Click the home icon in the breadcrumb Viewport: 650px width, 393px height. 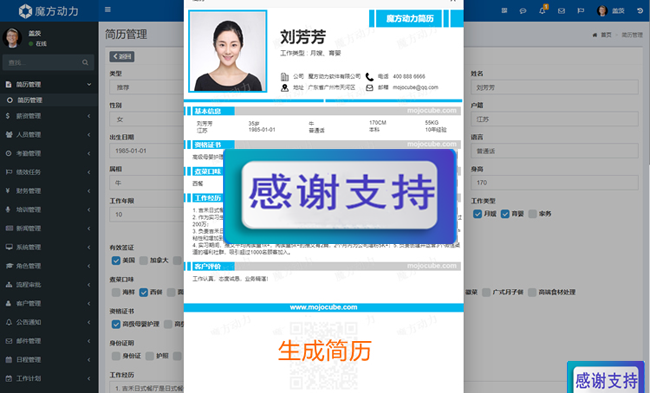595,35
